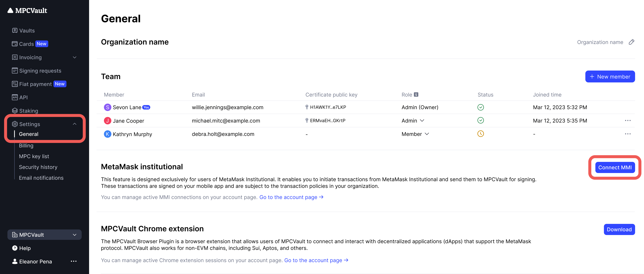Collapse the Settings section in the sidebar

[x=74, y=124]
